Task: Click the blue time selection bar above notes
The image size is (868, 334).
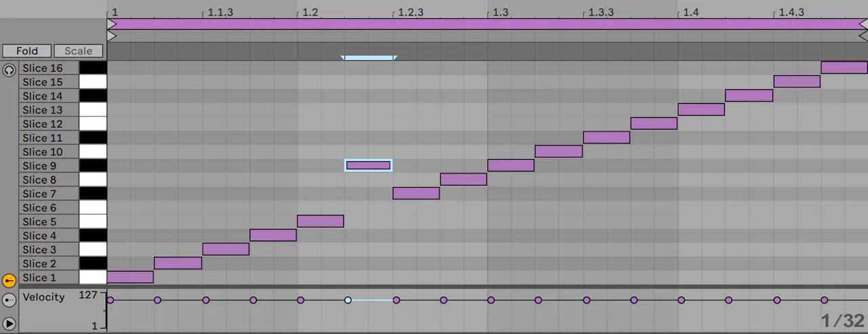Action: pos(369,58)
